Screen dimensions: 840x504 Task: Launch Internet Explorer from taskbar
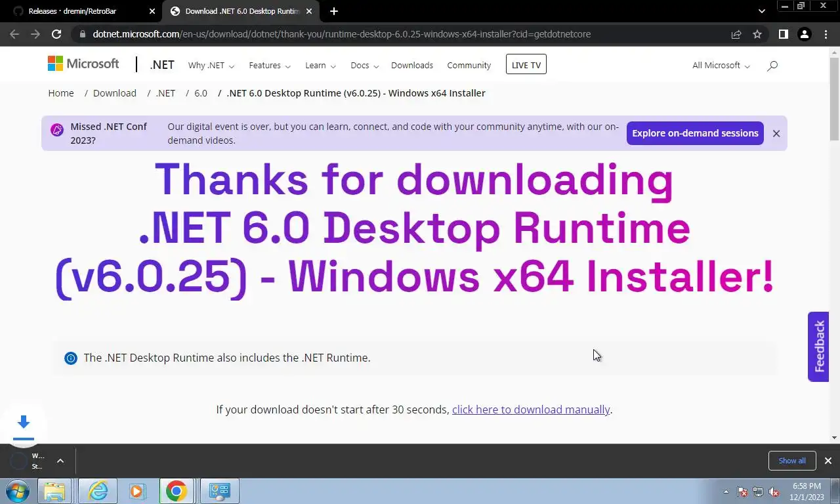coord(98,491)
